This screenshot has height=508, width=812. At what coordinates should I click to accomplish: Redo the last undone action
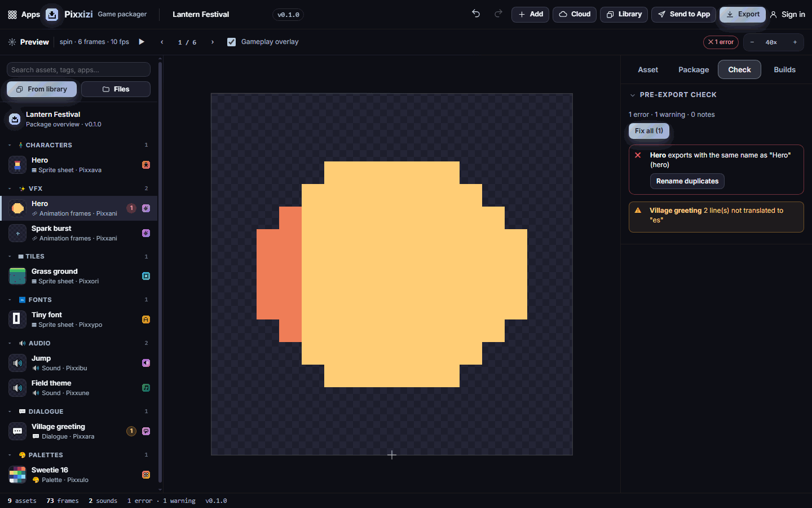pyautogui.click(x=498, y=14)
